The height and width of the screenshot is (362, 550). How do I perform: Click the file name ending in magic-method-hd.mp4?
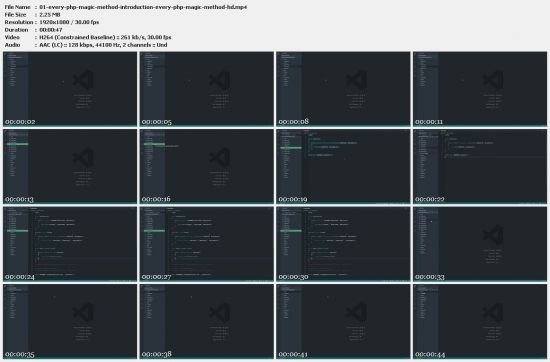[143, 7]
